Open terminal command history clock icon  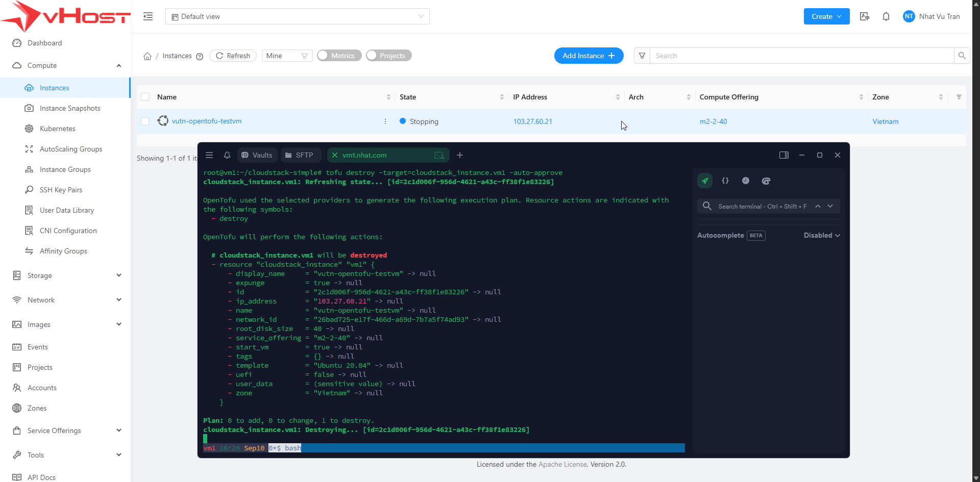[746, 181]
